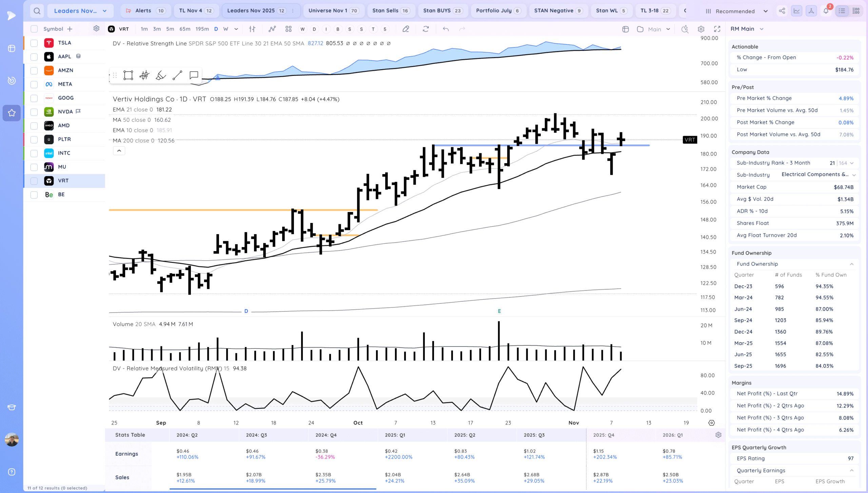Open watchlist column settings gear
Screen dimensions: 868x493
click(x=96, y=29)
